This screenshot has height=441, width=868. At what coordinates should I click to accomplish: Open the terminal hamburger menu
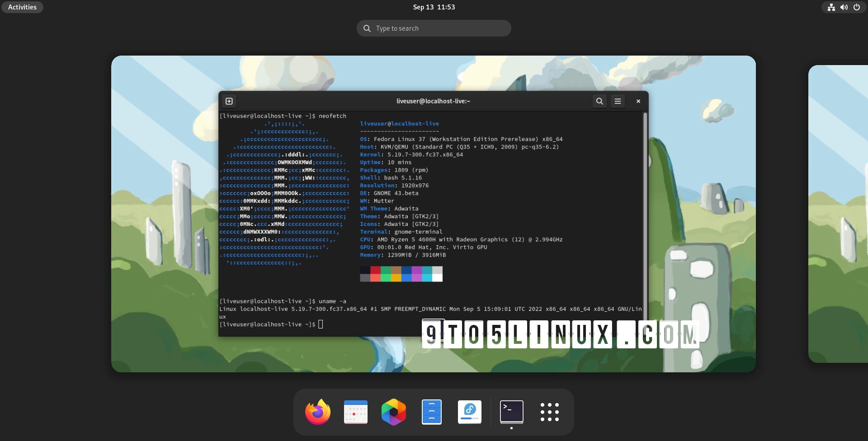(x=618, y=101)
